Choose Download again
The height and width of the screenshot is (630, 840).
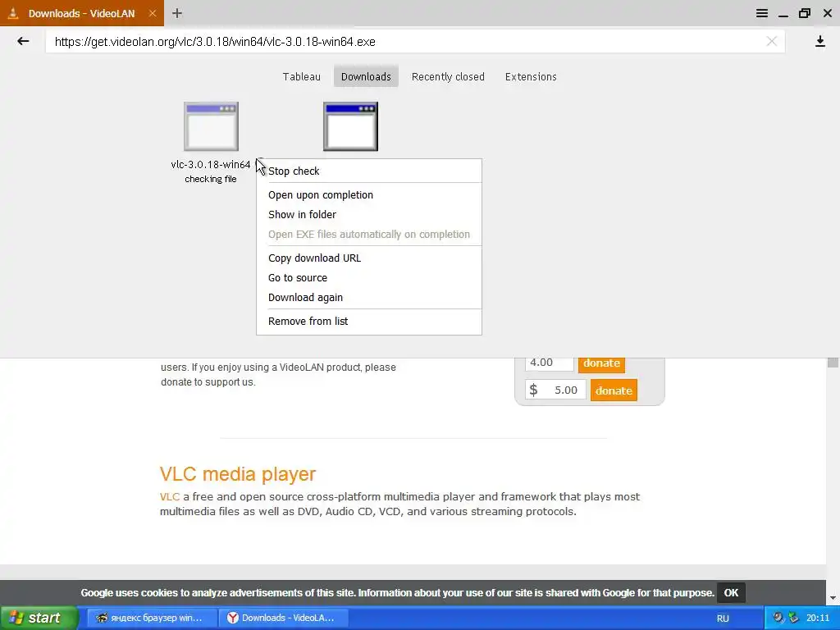[368, 297]
